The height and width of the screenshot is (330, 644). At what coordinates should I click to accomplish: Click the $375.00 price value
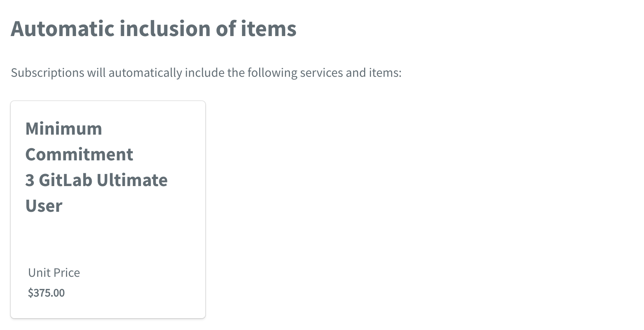click(46, 292)
